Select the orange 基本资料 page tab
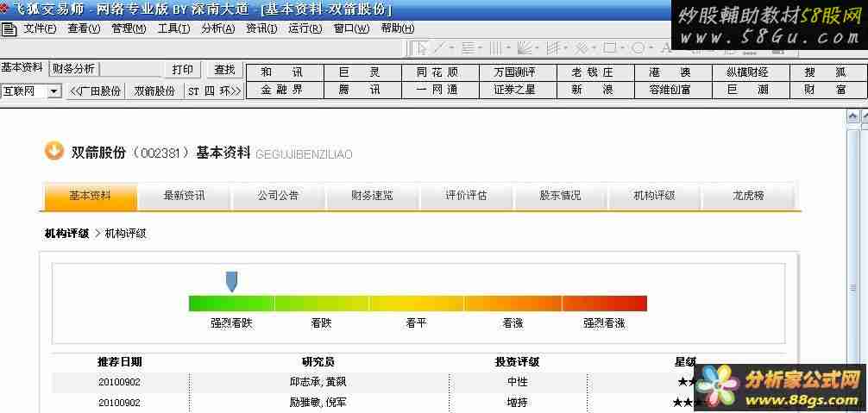868x413 pixels. point(91,197)
